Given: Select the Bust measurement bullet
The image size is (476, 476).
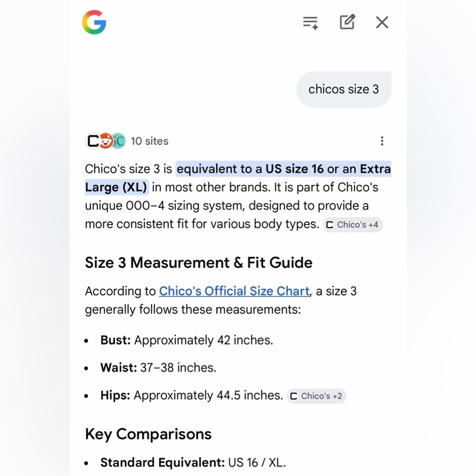Looking at the screenshot, I should (x=187, y=340).
